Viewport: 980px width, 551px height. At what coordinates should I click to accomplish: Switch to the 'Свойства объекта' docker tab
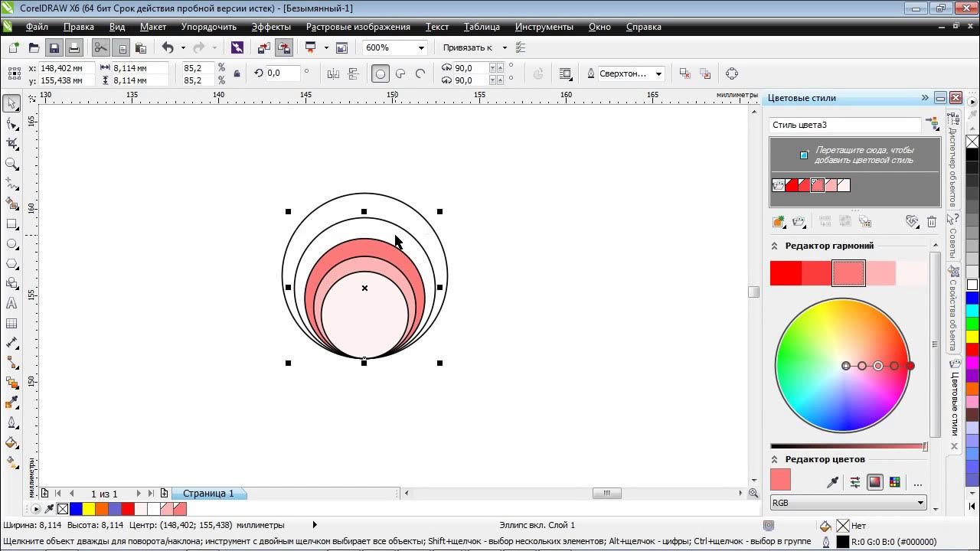(x=953, y=307)
